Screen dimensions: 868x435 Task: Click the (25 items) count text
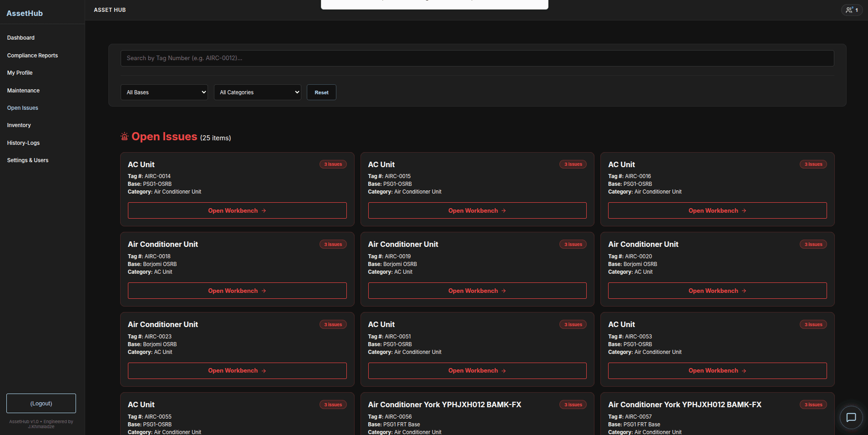216,138
